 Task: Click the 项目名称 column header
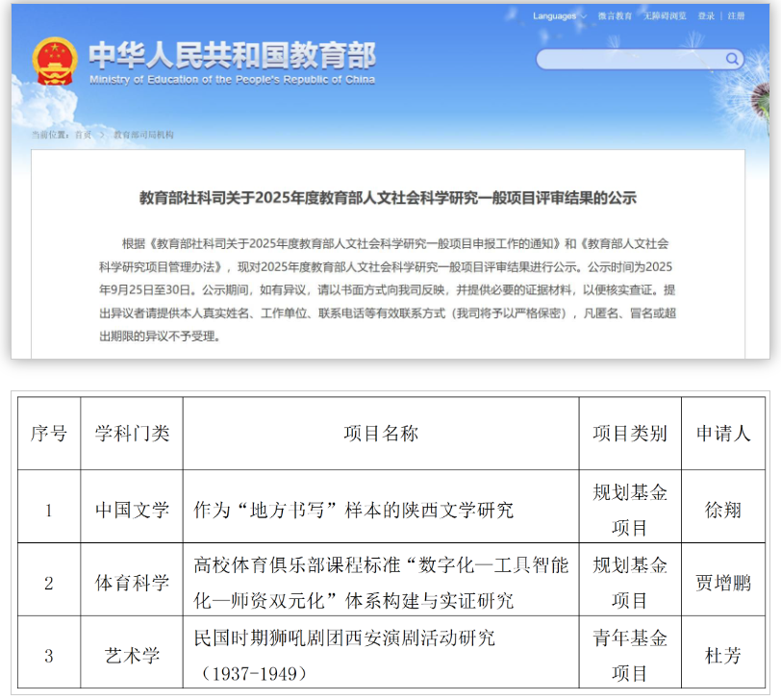click(x=381, y=433)
